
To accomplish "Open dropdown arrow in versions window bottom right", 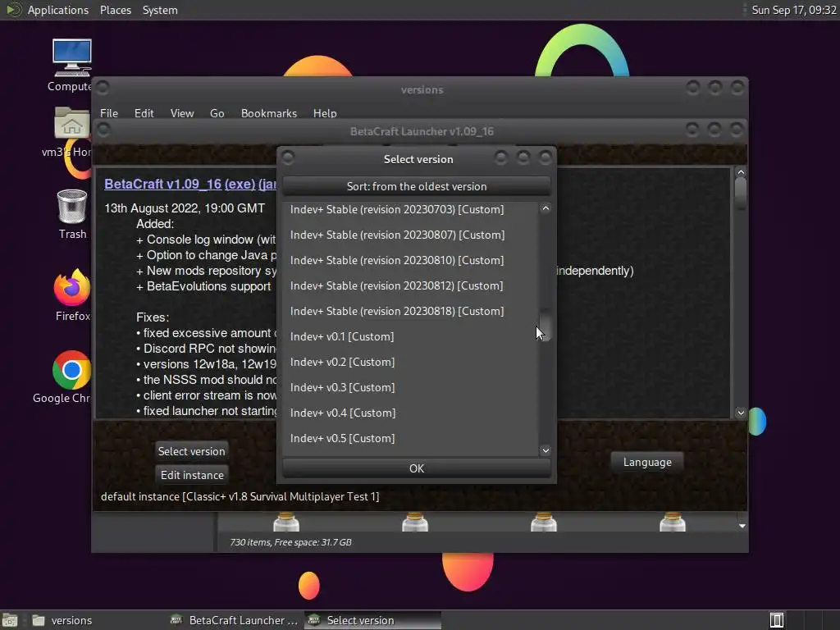I will tap(742, 526).
